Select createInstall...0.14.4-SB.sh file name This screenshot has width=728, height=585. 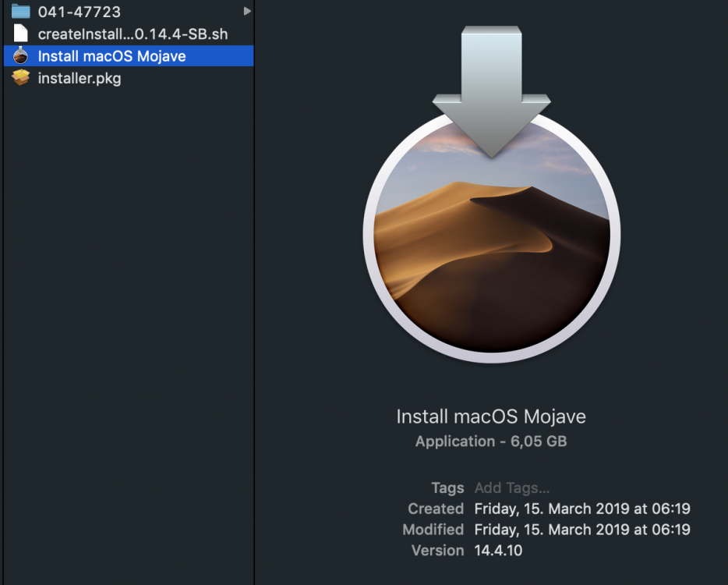(x=133, y=34)
